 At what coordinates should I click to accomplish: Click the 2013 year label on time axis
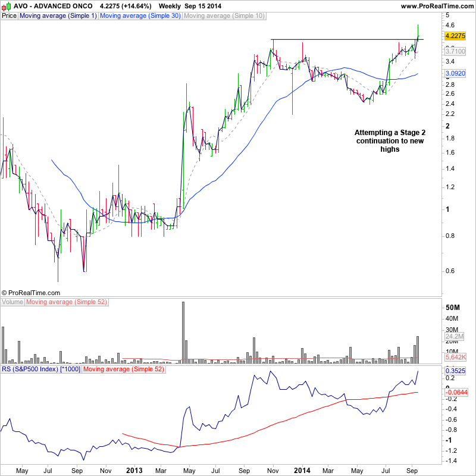coord(134,471)
